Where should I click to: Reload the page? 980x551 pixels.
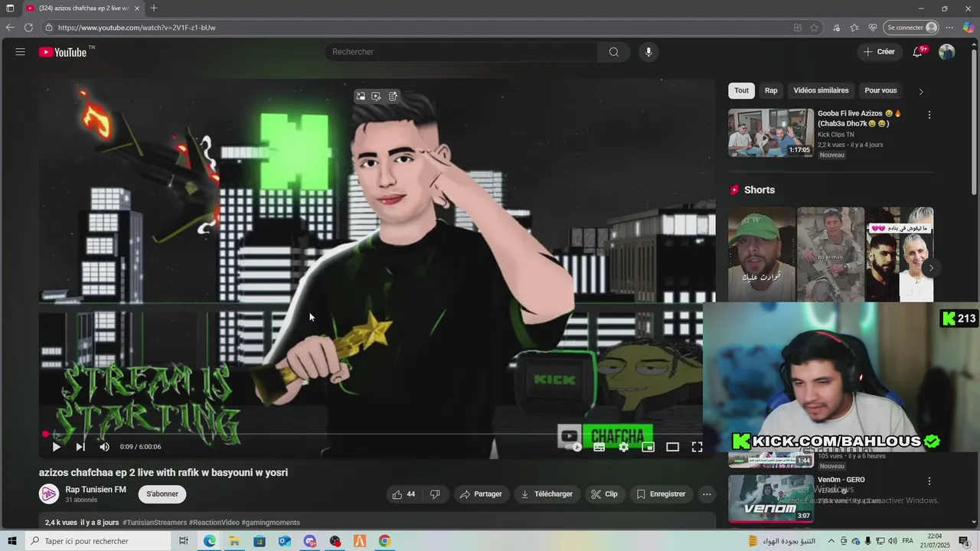click(x=28, y=28)
